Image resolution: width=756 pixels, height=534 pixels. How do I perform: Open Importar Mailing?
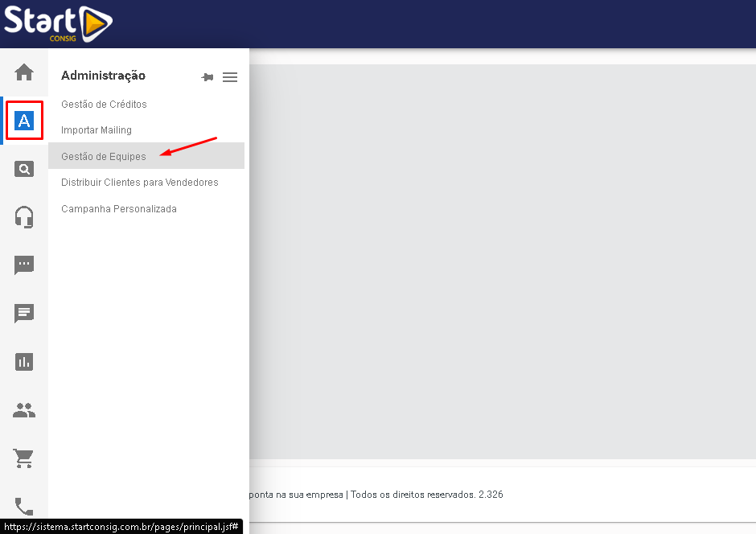tap(97, 130)
